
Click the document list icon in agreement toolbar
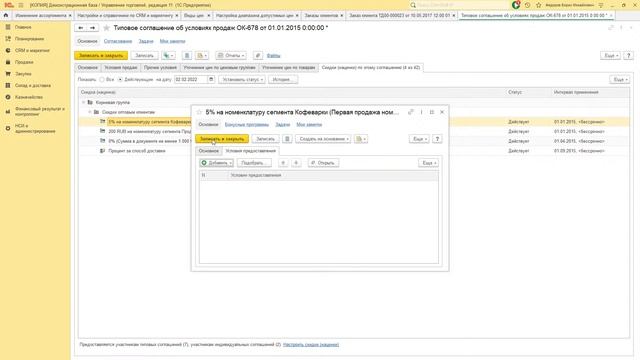click(187, 56)
